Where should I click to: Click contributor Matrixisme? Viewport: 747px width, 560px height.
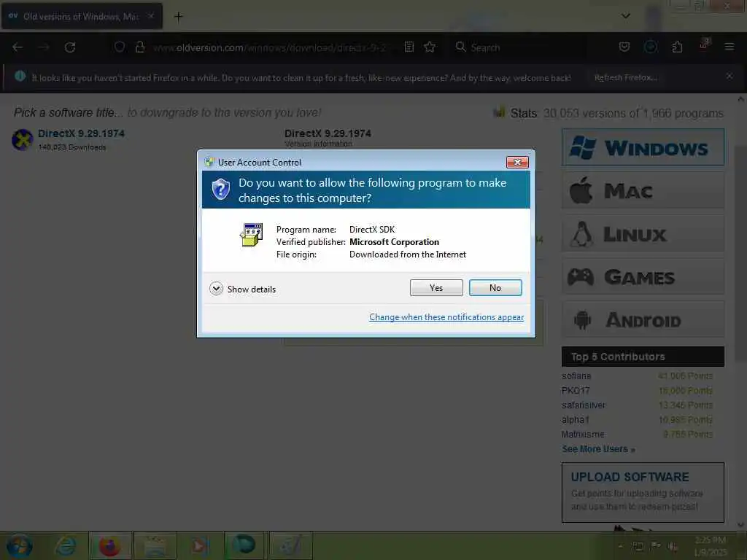[583, 435]
